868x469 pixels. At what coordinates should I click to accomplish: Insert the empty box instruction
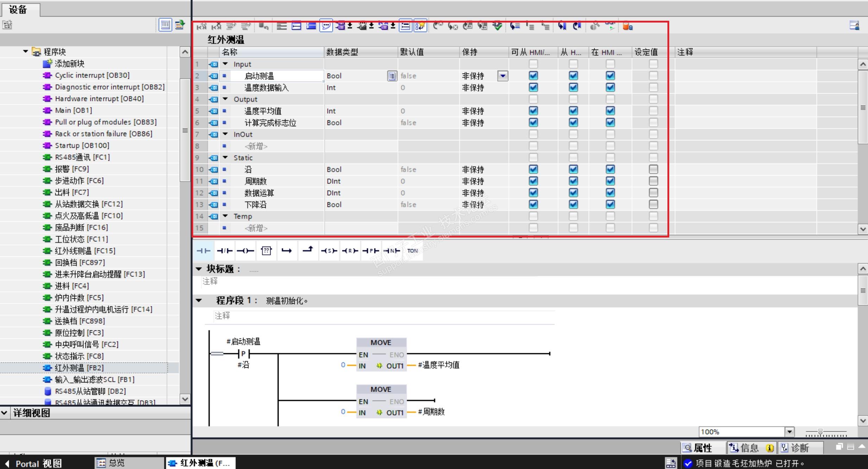pyautogui.click(x=266, y=251)
